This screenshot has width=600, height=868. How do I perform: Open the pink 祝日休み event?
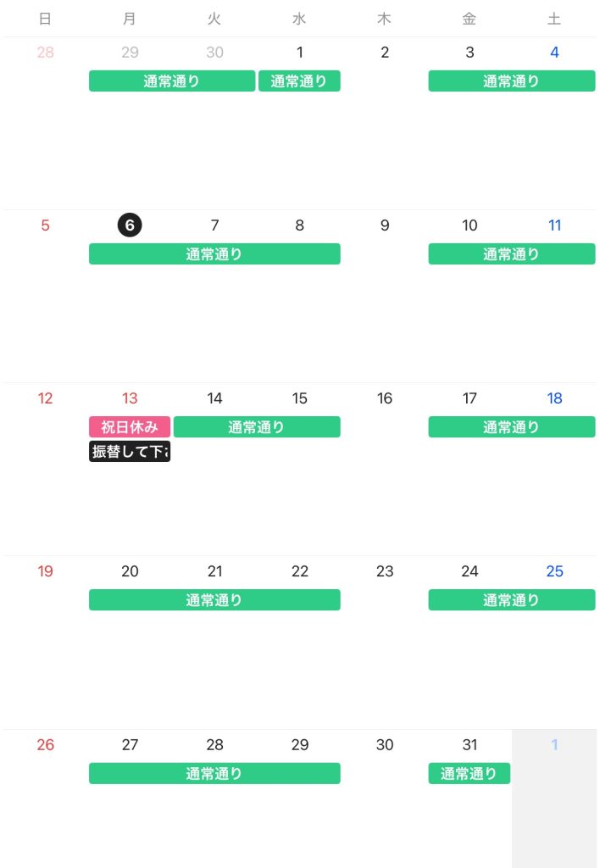point(130,427)
